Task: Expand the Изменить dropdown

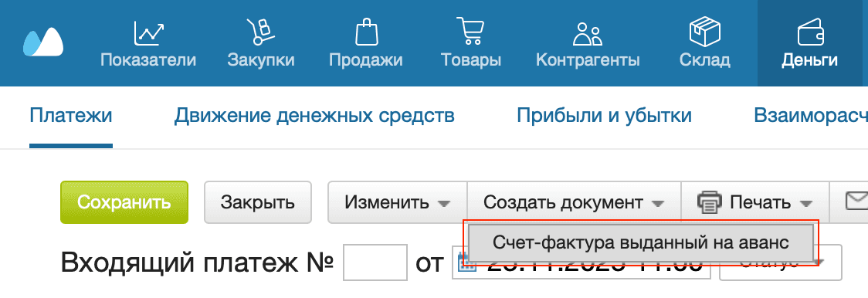Action: coord(398,202)
